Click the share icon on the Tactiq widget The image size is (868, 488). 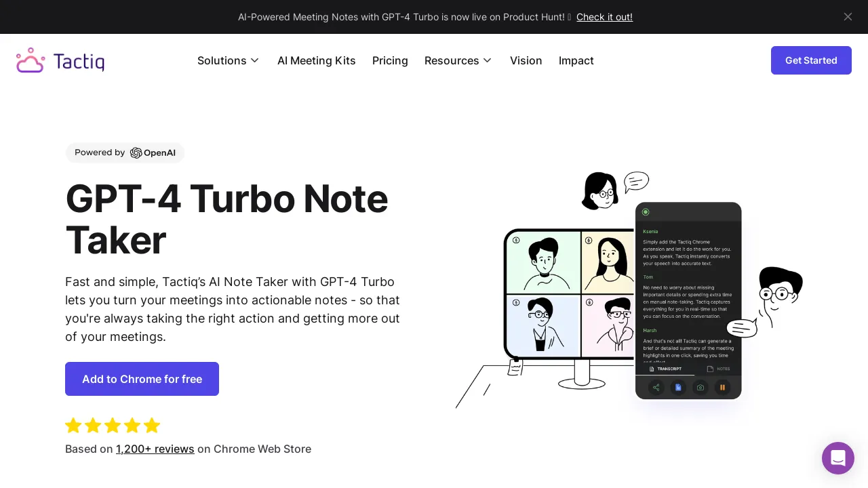(656, 388)
